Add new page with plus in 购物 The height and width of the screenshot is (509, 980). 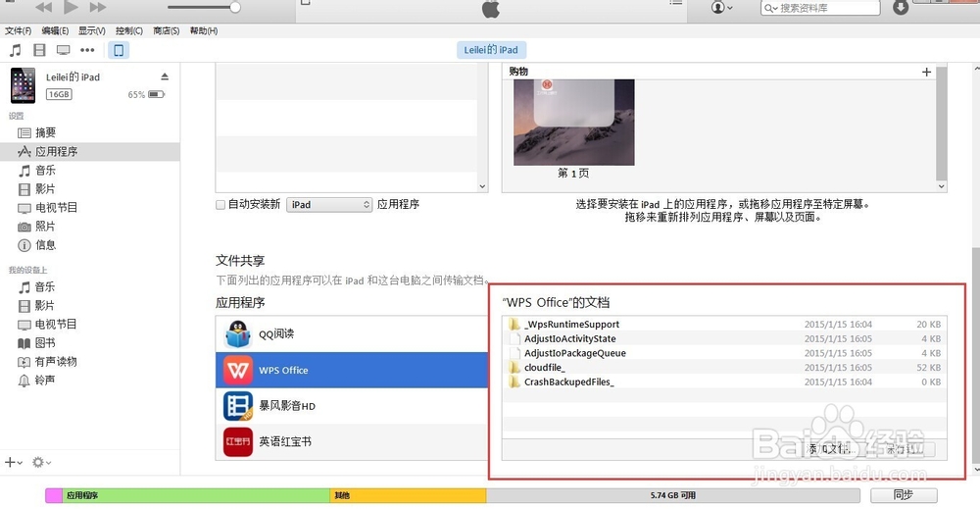tap(926, 72)
